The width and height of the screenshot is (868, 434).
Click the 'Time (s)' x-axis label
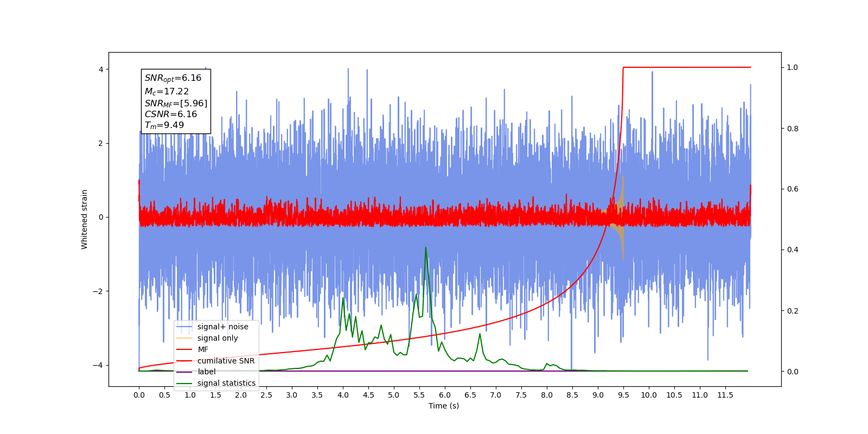(x=444, y=406)
